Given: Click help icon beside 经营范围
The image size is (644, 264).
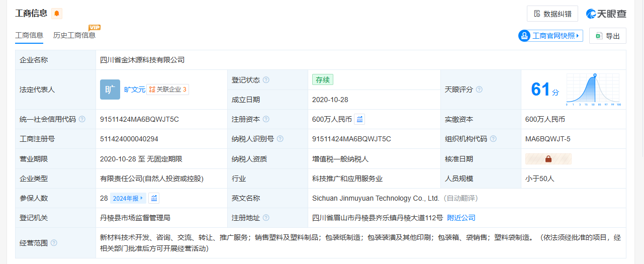Looking at the screenshot, I should (54, 243).
